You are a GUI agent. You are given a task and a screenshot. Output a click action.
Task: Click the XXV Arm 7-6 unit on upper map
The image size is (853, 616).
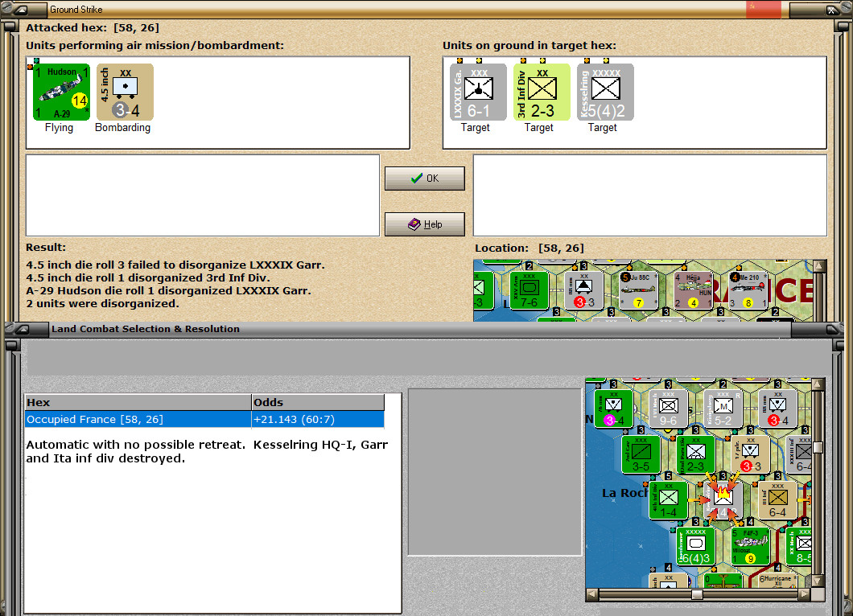(x=529, y=291)
